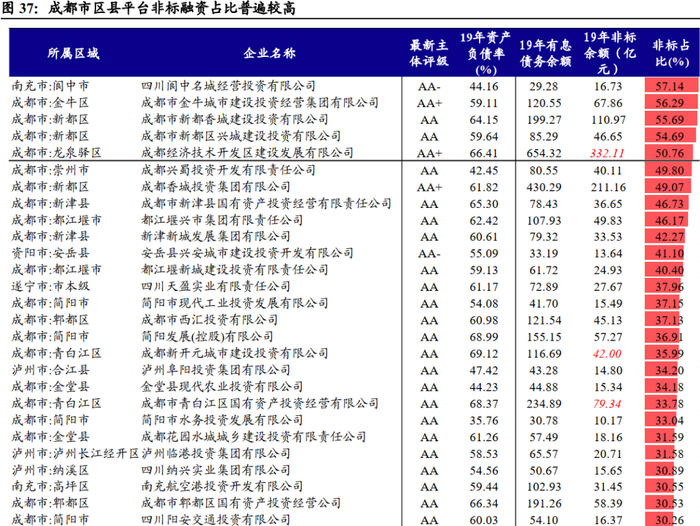Select 成都市新都区兴城建设投资有限公司
700x526 pixels.
pos(241,136)
